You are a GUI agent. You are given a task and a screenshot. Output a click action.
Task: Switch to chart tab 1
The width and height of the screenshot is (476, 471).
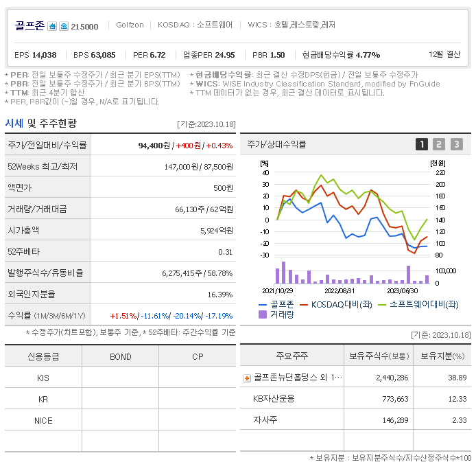tap(422, 144)
